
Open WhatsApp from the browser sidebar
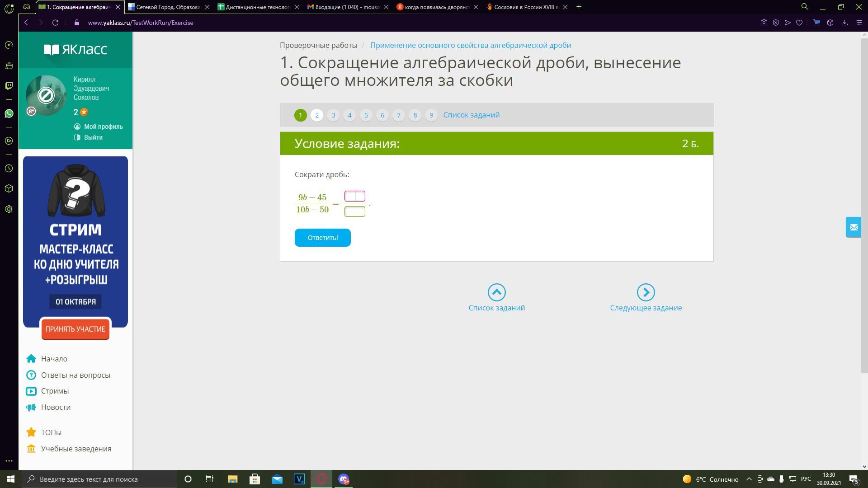pos(9,113)
